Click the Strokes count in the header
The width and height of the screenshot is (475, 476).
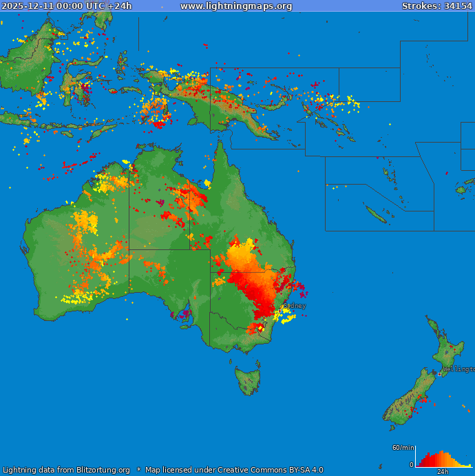[x=436, y=6]
